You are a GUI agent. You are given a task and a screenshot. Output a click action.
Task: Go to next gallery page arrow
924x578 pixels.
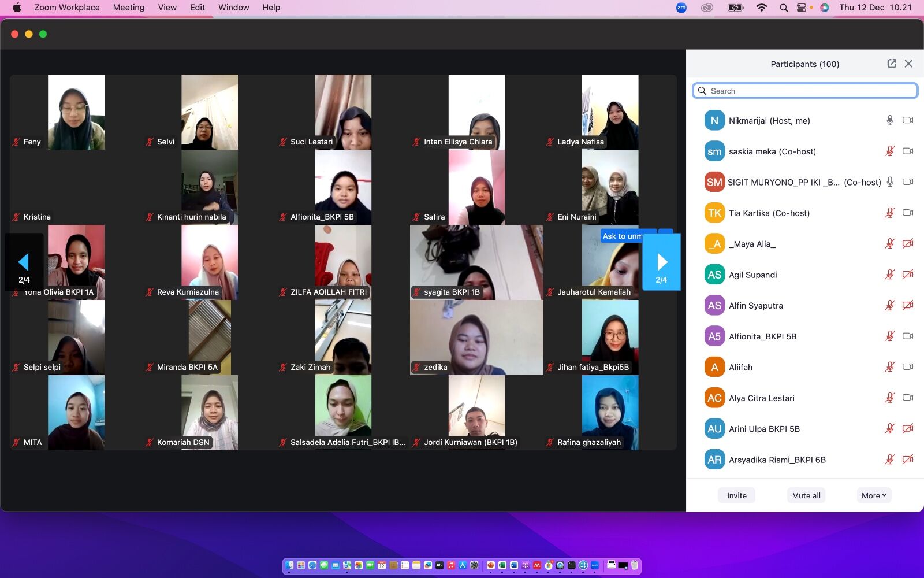661,262
